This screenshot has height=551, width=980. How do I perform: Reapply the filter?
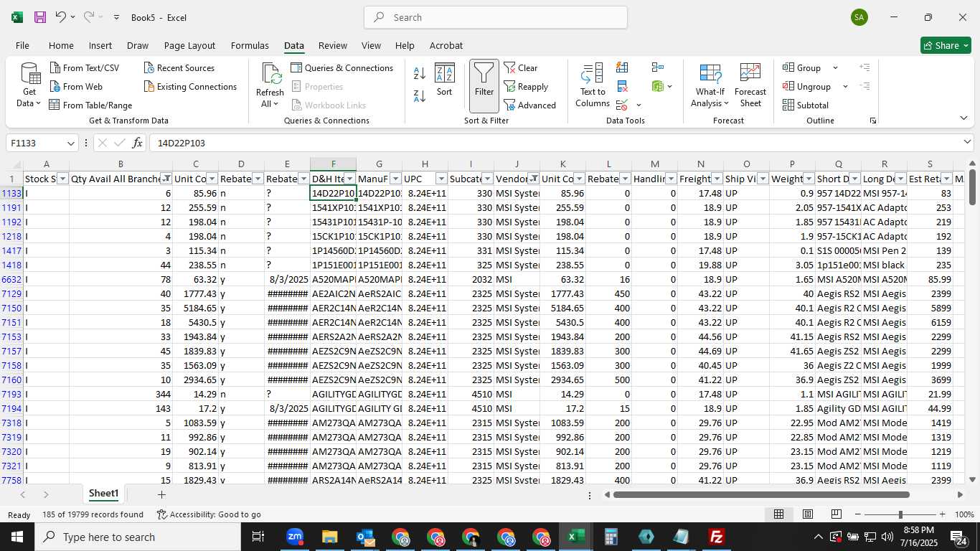(526, 87)
